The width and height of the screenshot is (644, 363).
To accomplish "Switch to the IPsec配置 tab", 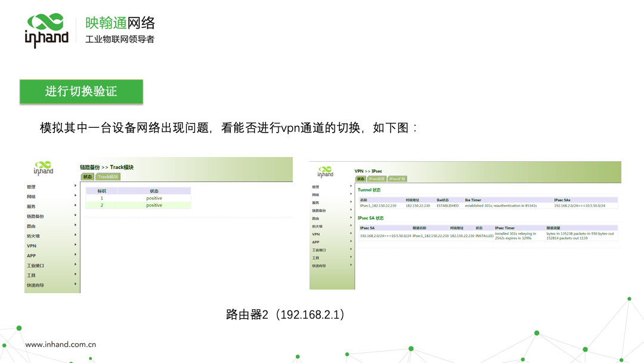I will 376,179.
